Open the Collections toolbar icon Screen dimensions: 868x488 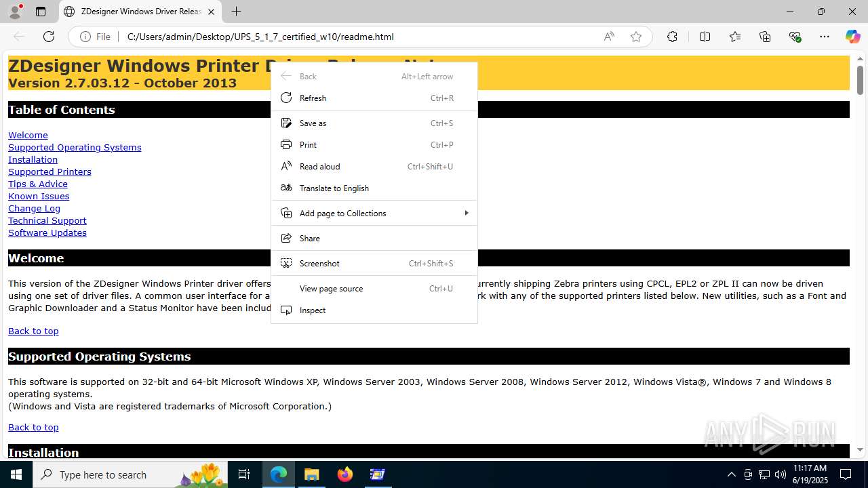(765, 37)
